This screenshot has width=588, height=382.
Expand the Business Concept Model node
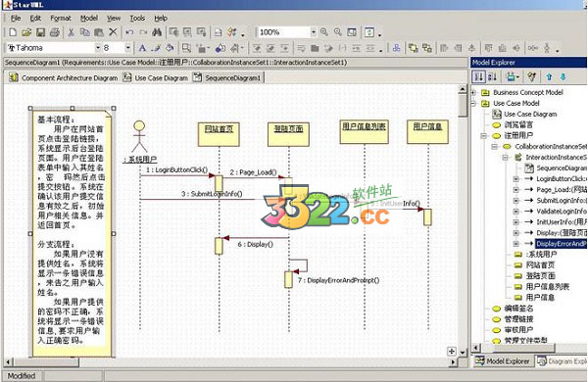pyautogui.click(x=473, y=92)
